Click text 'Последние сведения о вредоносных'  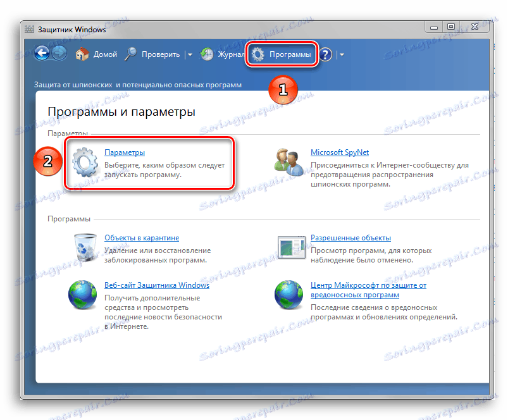click(x=374, y=307)
